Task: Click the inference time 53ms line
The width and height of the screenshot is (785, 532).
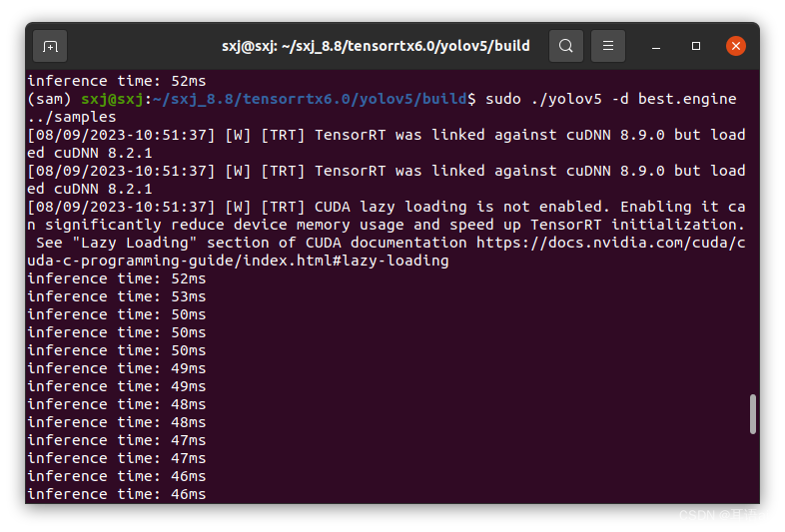Action: [117, 296]
